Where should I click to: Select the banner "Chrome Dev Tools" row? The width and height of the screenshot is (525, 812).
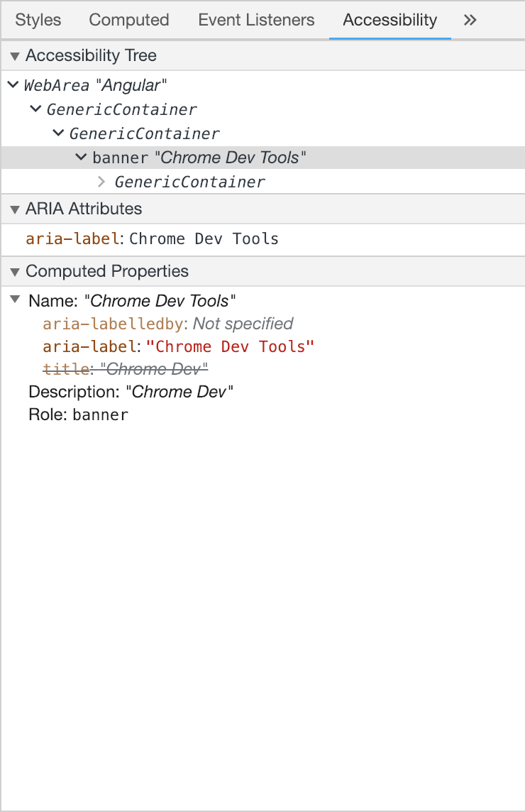point(263,158)
